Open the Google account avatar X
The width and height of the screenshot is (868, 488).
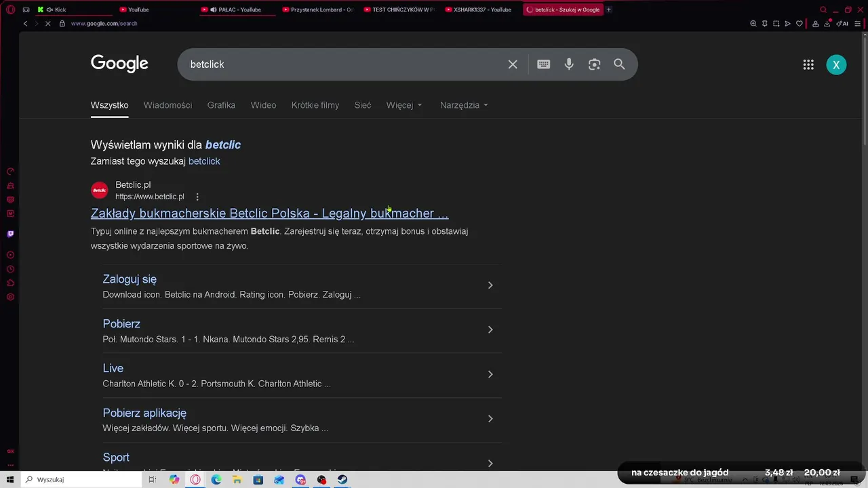(836, 64)
